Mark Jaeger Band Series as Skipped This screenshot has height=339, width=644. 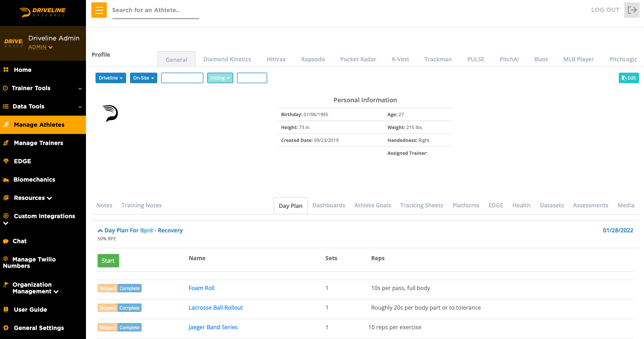coord(108,327)
